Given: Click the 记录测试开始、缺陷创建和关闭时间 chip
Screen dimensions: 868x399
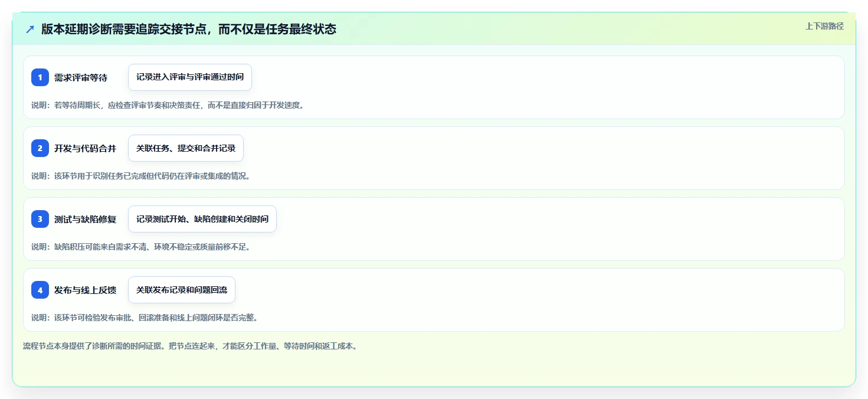Looking at the screenshot, I should [202, 219].
